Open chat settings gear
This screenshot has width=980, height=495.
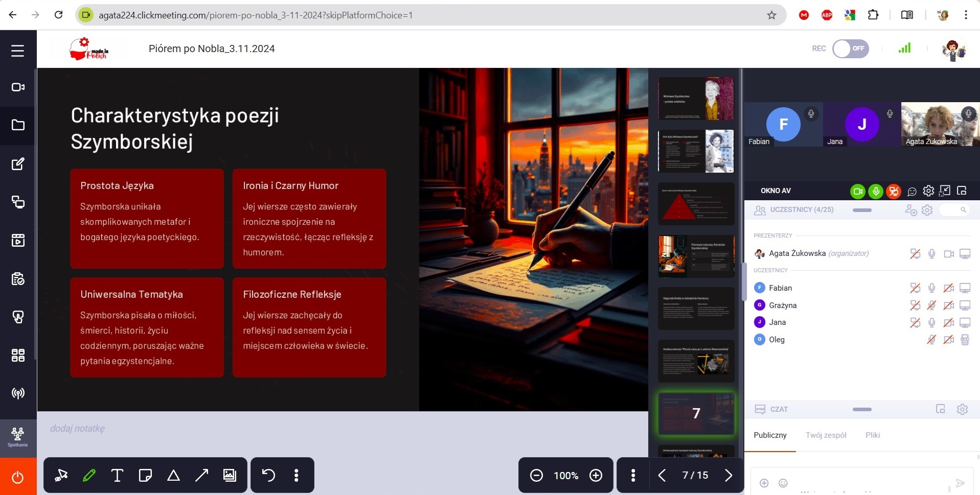[962, 409]
